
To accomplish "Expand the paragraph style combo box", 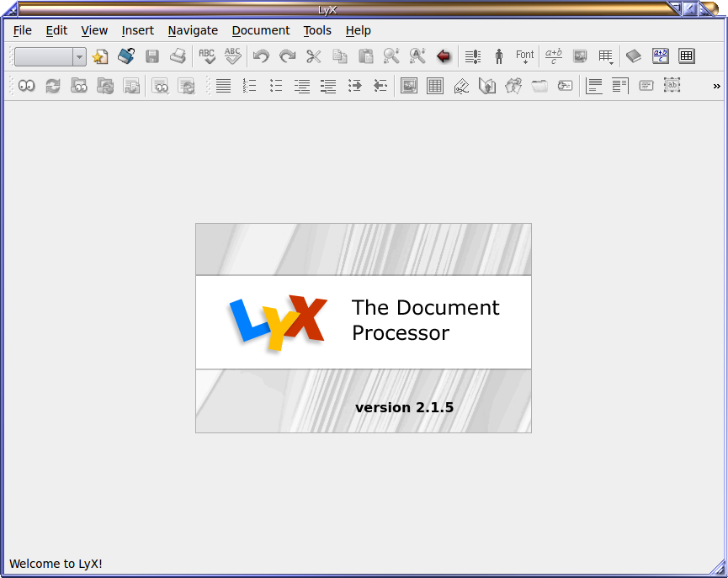I will click(x=79, y=57).
